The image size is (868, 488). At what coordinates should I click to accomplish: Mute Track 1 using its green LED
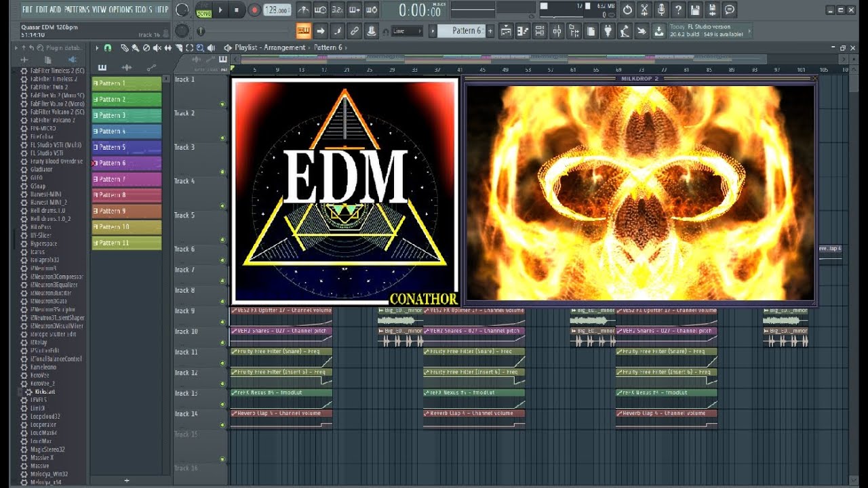tap(222, 104)
